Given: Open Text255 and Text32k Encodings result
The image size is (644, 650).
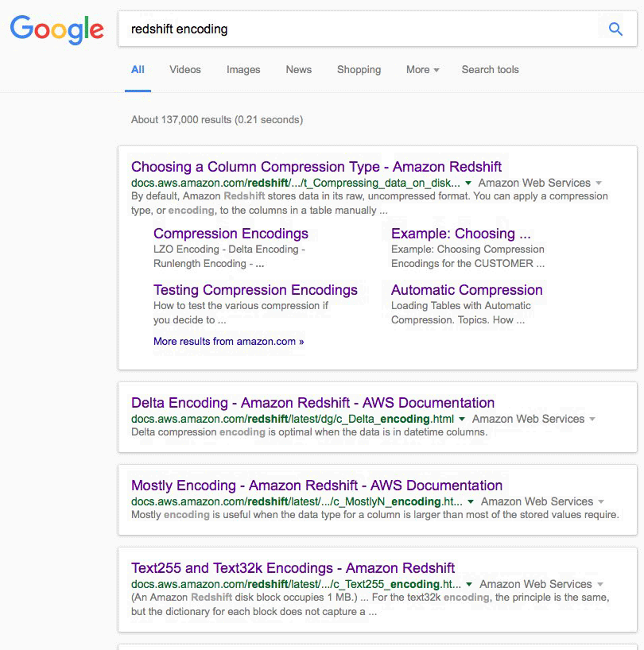Looking at the screenshot, I should [x=293, y=567].
